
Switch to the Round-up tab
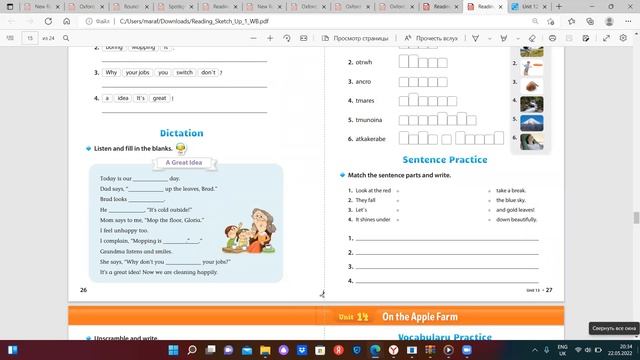tap(131, 7)
